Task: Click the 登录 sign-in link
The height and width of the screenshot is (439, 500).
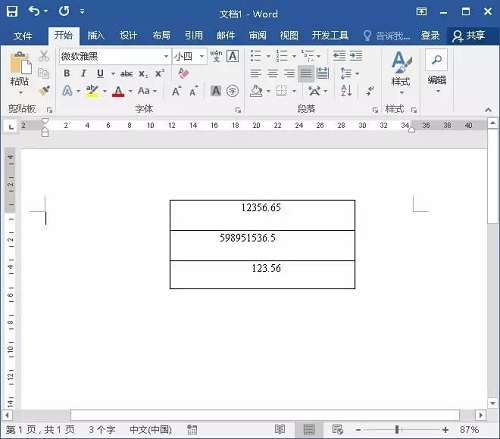Action: click(430, 35)
